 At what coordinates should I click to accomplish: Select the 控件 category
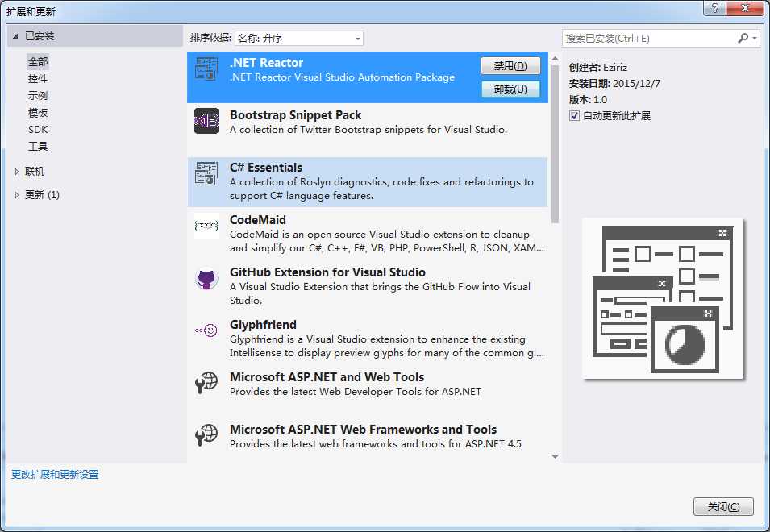point(38,78)
